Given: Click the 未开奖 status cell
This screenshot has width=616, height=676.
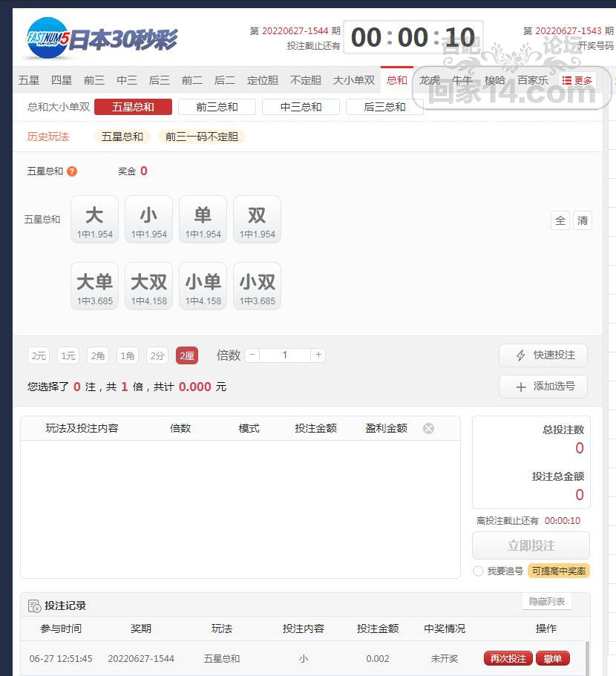Looking at the screenshot, I should 445,659.
